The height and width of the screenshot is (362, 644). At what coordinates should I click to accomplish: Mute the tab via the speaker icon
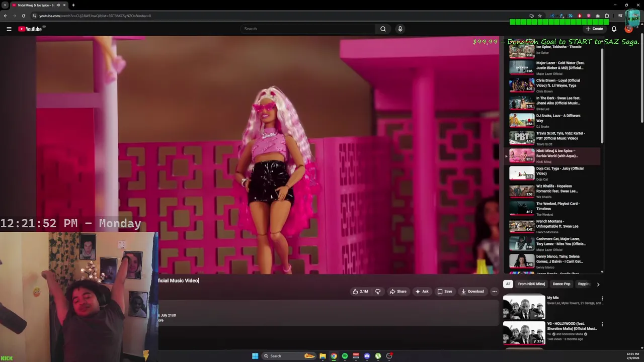click(58, 5)
